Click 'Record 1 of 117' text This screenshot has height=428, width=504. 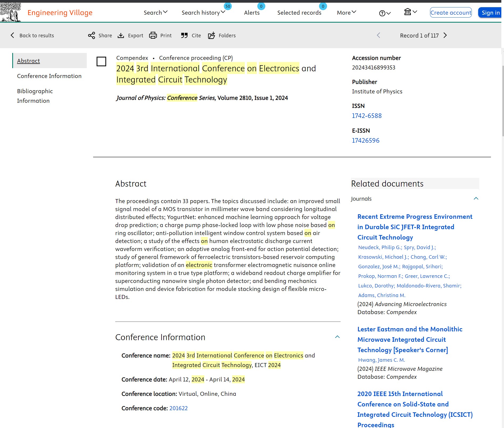tap(419, 35)
